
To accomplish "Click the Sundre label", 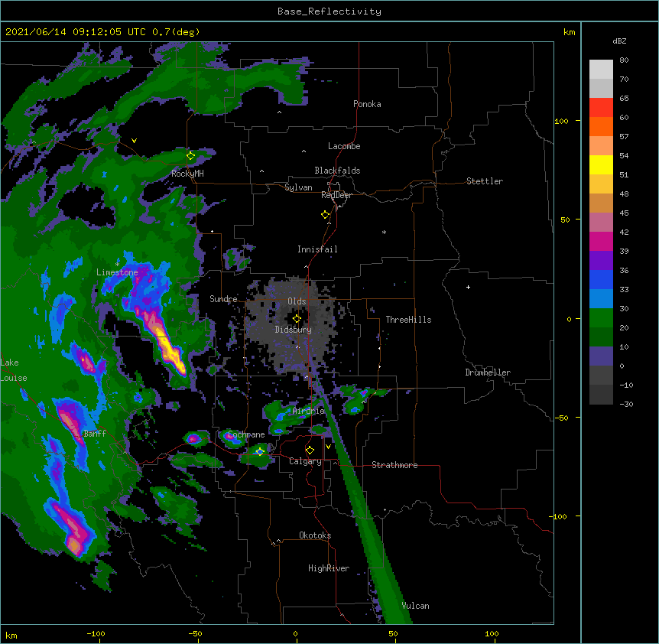I will pyautogui.click(x=223, y=299).
